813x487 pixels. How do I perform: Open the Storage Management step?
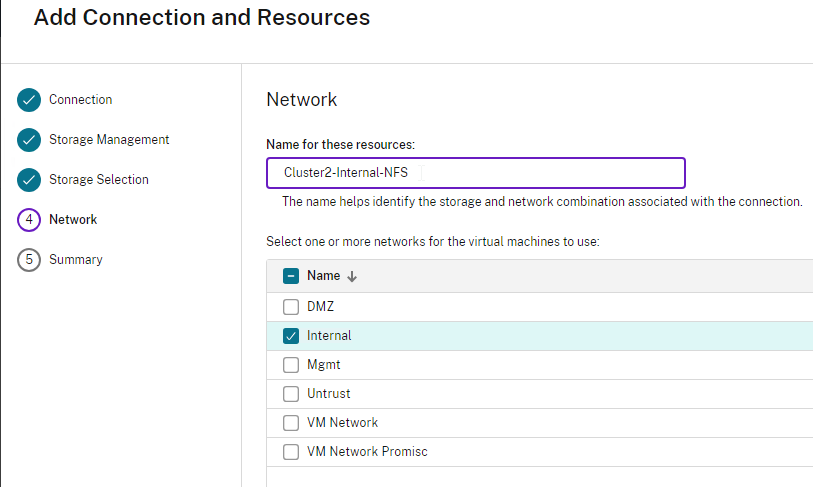coord(109,140)
